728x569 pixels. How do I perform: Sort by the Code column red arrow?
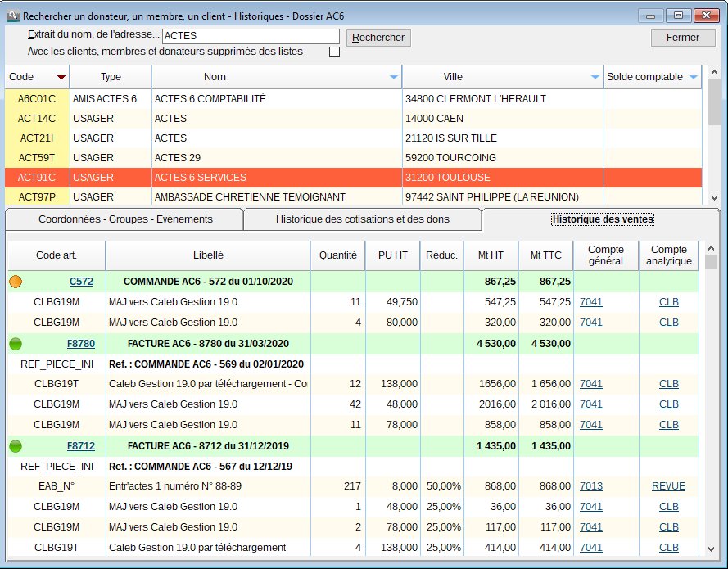tap(61, 77)
